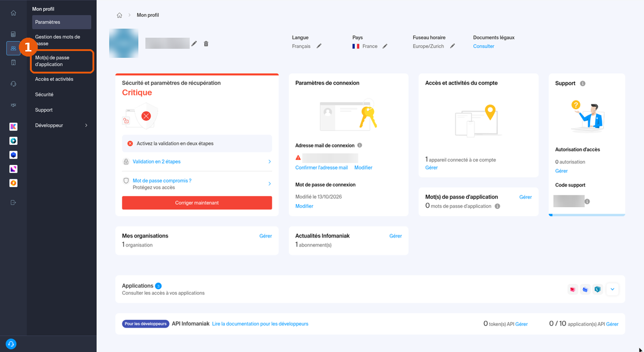Click Gérer under connected devices
The height and width of the screenshot is (352, 644).
[x=431, y=168]
